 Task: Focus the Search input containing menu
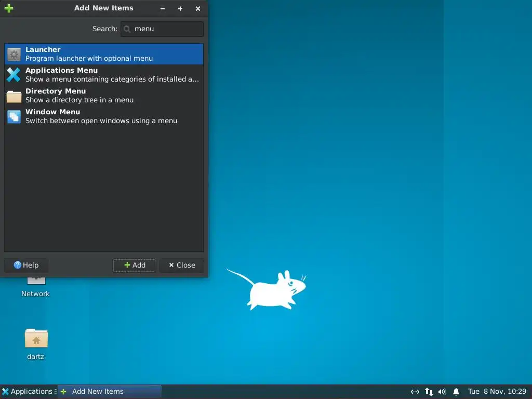[x=162, y=29]
